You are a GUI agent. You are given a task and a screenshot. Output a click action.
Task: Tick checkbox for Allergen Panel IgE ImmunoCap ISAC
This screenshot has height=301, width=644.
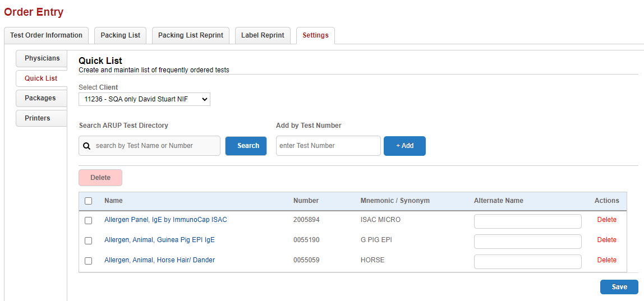pyautogui.click(x=88, y=220)
